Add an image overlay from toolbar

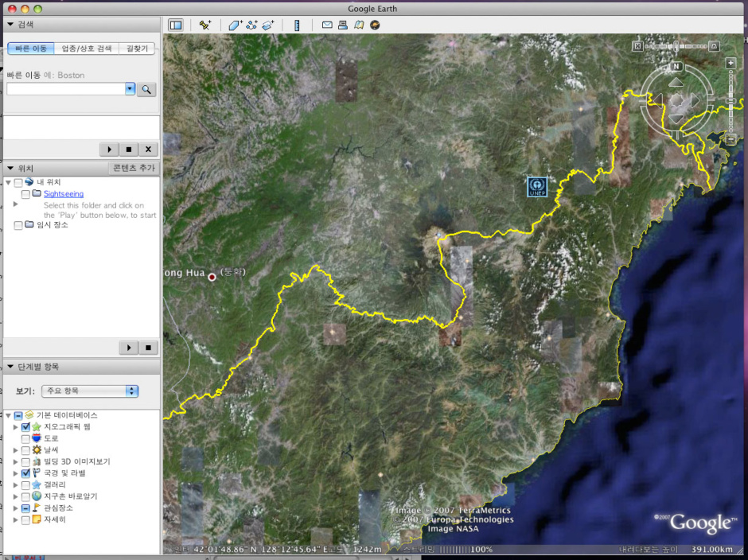(x=268, y=25)
